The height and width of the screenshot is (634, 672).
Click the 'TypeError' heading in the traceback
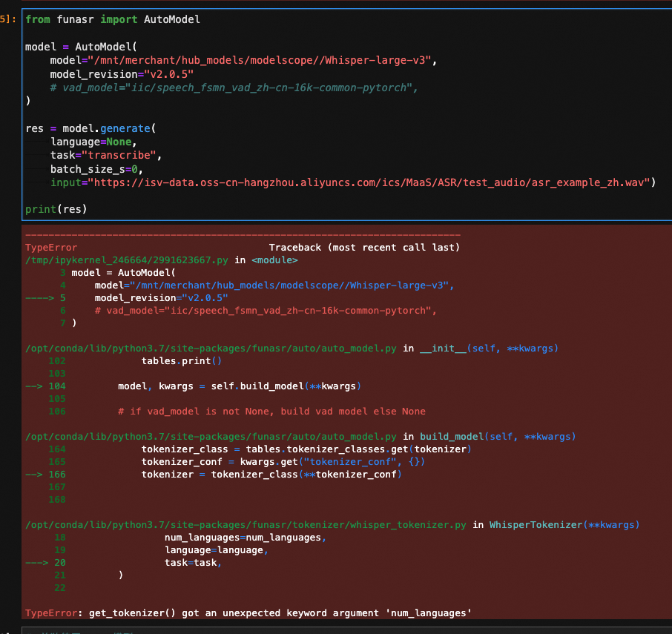point(51,248)
